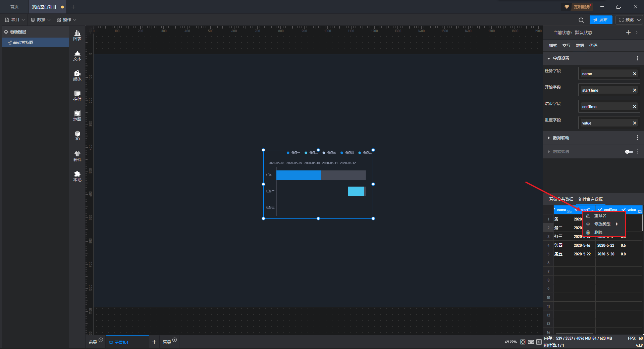Open the 项目 dropdown menu
Viewport: 644px width, 349px height.
15,20
